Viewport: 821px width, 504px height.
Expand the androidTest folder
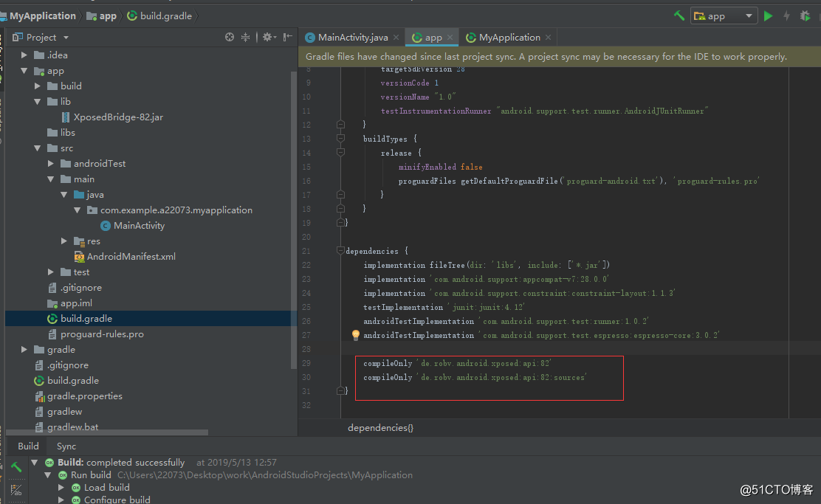51,164
